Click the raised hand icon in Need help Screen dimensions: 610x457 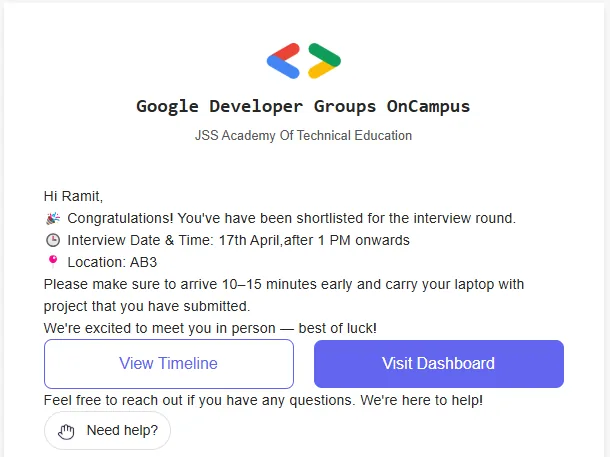(66, 432)
